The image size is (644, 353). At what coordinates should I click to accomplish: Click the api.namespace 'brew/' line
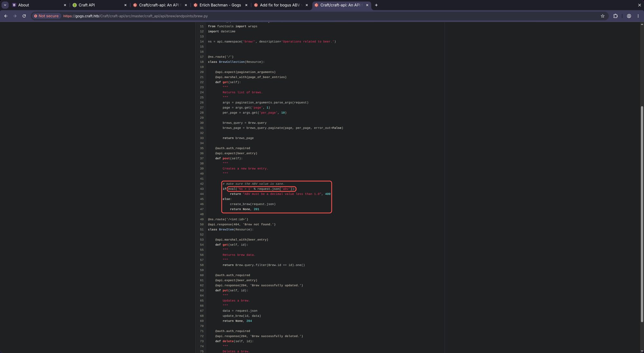pyautogui.click(x=272, y=42)
